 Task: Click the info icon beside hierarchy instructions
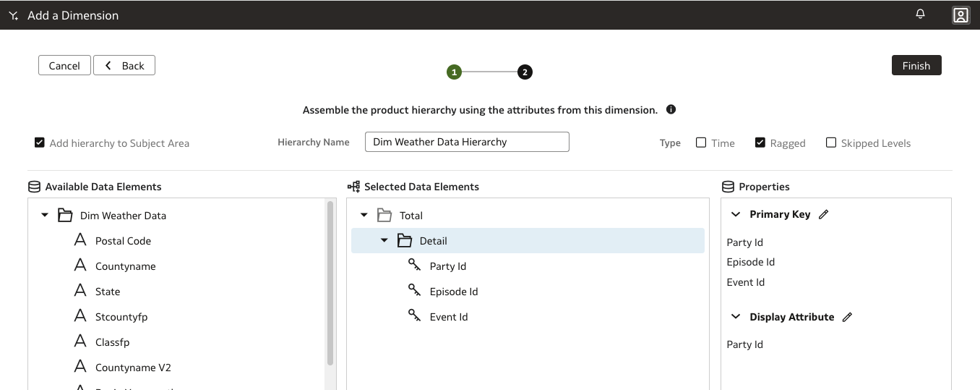[671, 110]
